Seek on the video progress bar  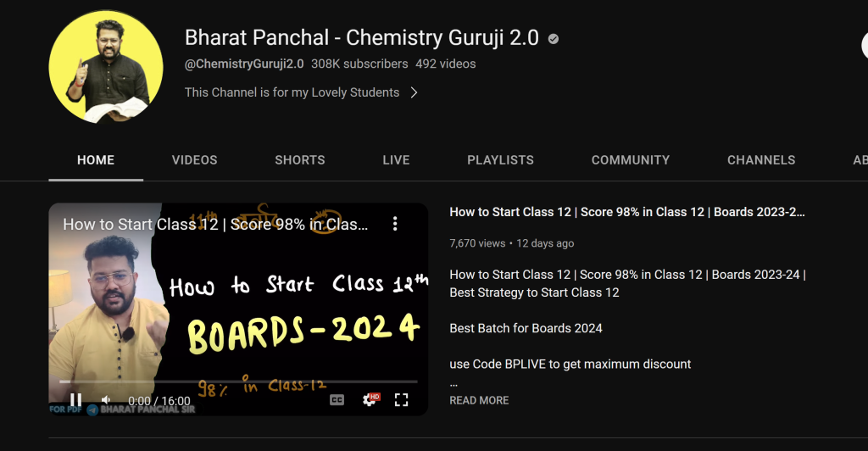pyautogui.click(x=238, y=381)
